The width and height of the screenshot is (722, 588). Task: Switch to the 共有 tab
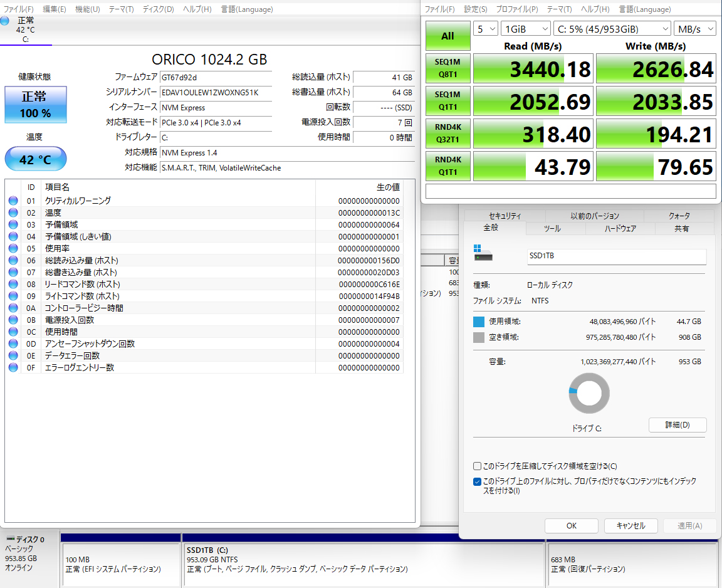coord(681,228)
